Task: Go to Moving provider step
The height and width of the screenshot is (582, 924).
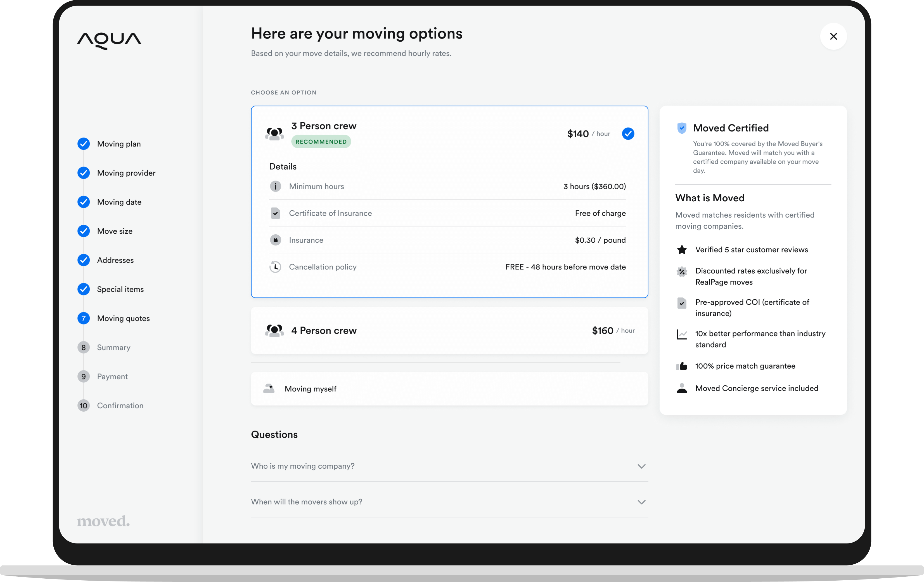Action: (x=126, y=173)
